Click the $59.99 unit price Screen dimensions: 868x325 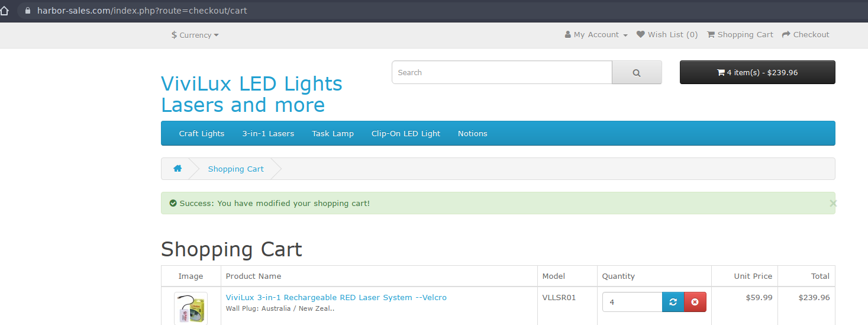click(759, 297)
